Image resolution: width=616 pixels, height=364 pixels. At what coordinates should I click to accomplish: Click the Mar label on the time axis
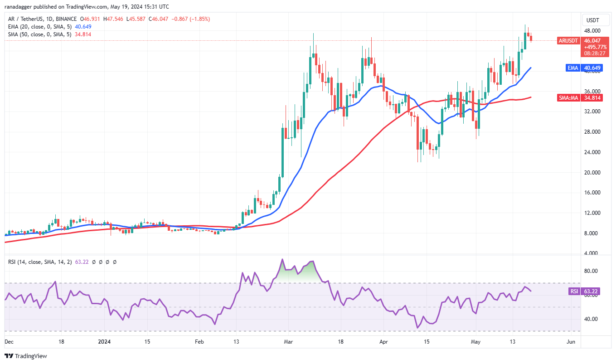(x=288, y=342)
